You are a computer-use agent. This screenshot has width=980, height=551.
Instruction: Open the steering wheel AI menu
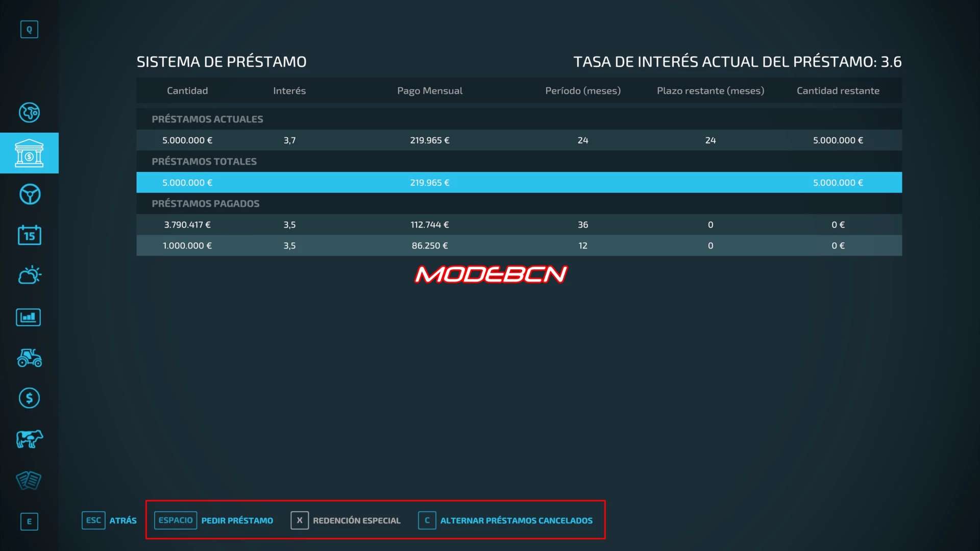click(29, 194)
